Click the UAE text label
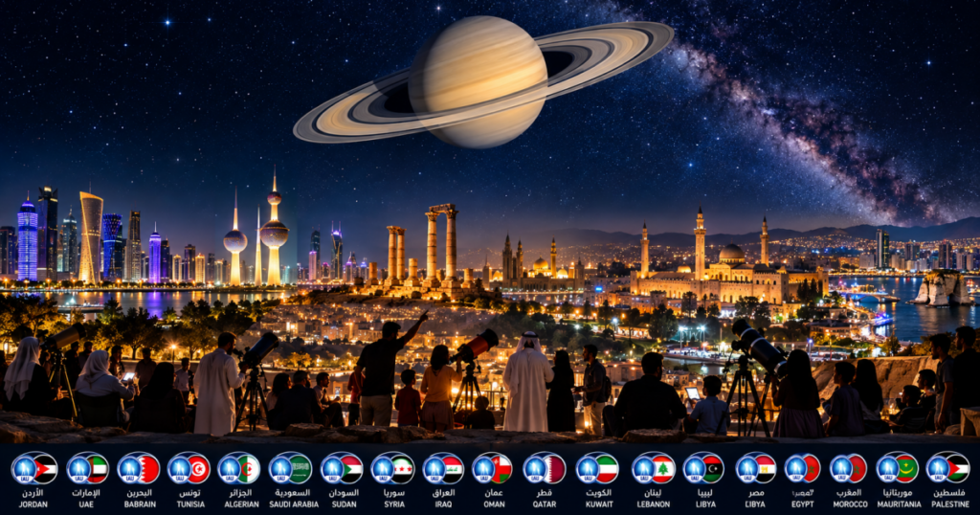This screenshot has height=515, width=980. pos(86,504)
